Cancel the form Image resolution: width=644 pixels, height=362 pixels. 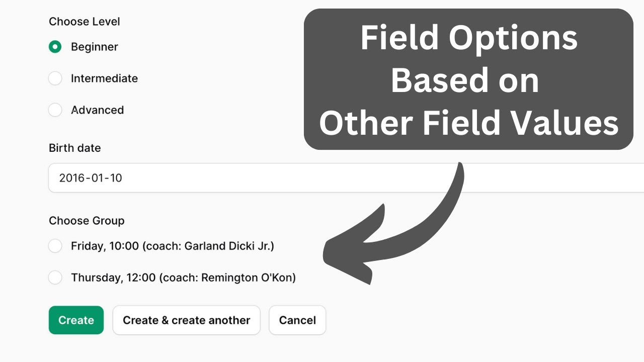pyautogui.click(x=297, y=320)
